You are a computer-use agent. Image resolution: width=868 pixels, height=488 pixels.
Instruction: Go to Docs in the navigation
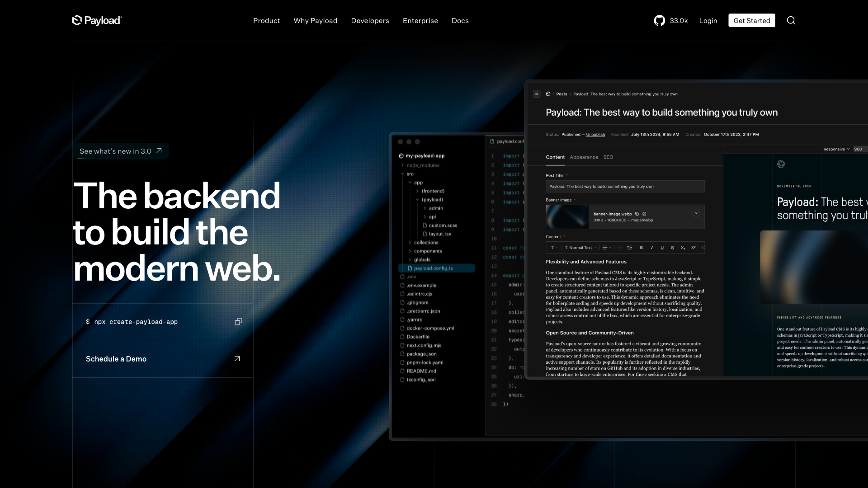tap(460, 21)
